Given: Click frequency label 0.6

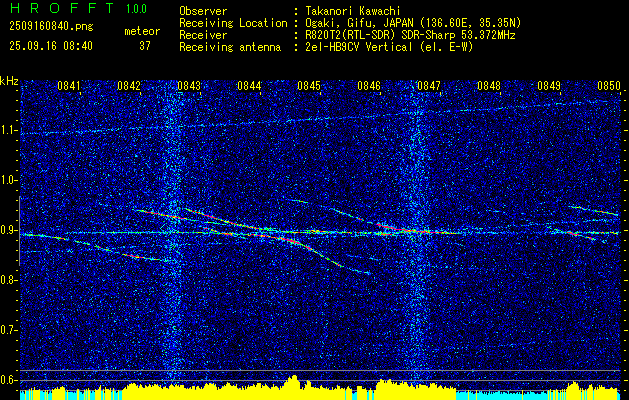Looking at the screenshot, I should [x=8, y=380].
